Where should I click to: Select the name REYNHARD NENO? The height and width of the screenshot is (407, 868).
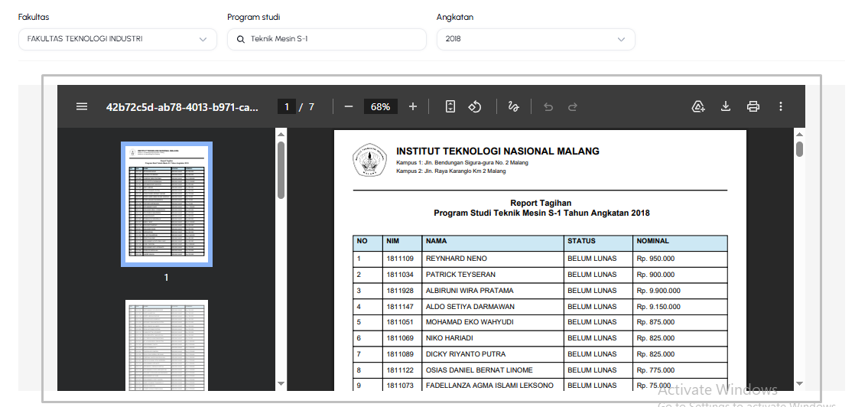[456, 259]
